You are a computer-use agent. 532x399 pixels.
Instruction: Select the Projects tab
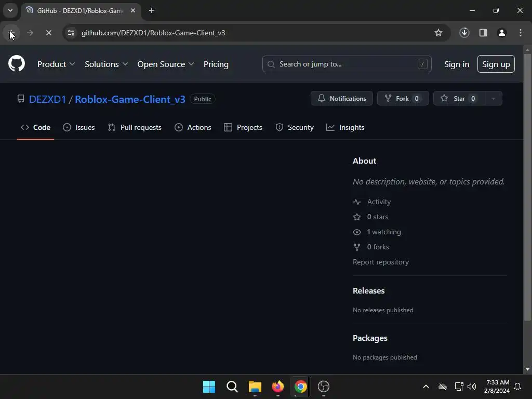coord(243,128)
